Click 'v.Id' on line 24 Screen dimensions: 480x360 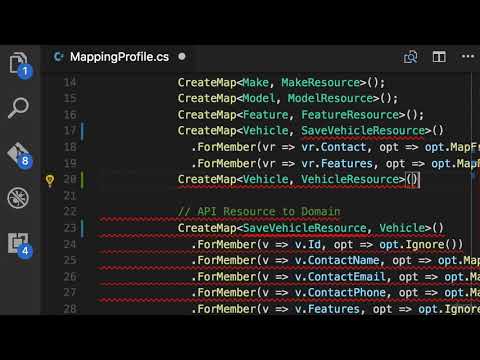pos(308,244)
